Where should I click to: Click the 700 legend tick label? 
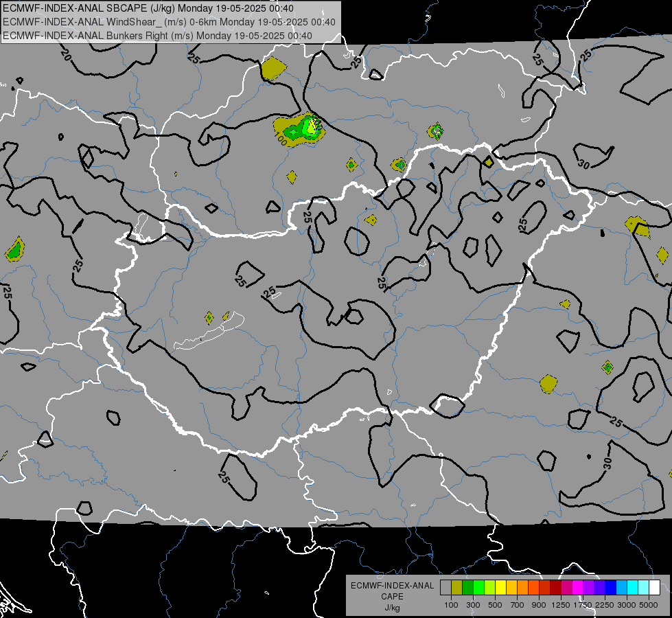point(518,605)
